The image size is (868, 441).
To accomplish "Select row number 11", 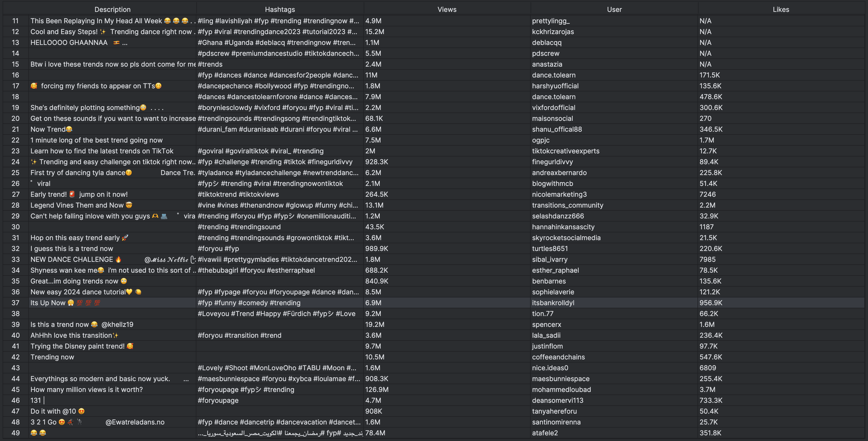I will coord(16,21).
